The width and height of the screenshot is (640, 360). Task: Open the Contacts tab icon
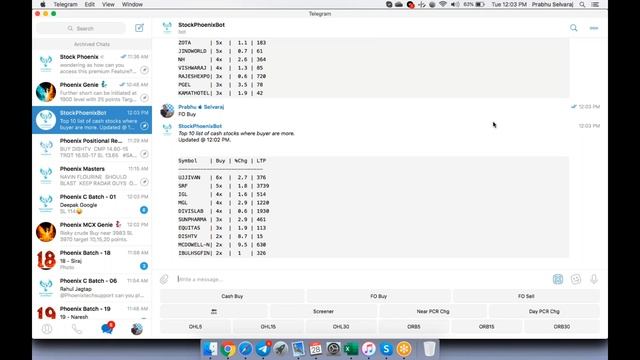click(47, 329)
